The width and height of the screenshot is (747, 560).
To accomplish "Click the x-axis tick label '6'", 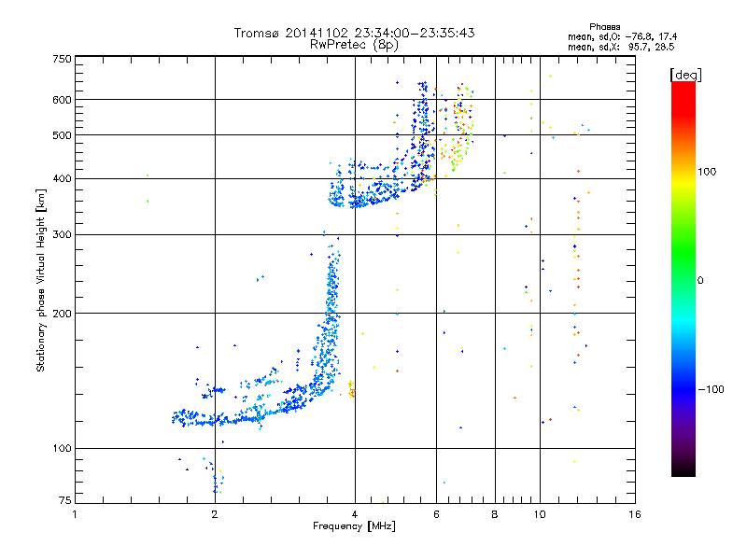I will pyautogui.click(x=436, y=514).
